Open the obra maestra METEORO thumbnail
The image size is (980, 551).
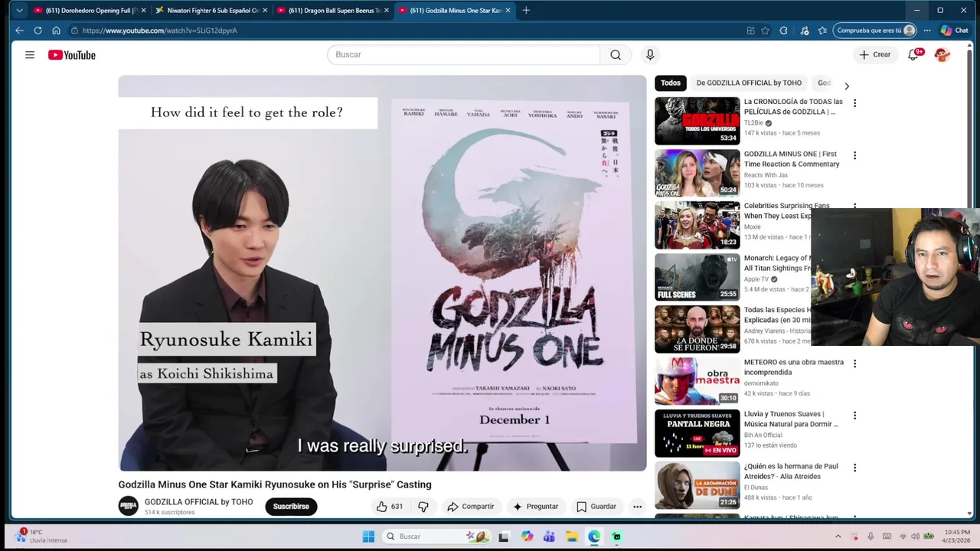(x=697, y=381)
